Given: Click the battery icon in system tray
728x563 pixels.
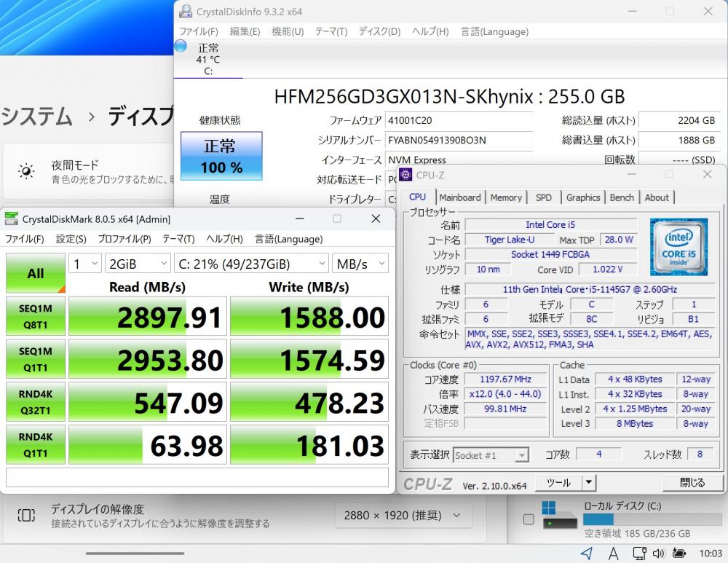Looking at the screenshot, I should point(679,554).
